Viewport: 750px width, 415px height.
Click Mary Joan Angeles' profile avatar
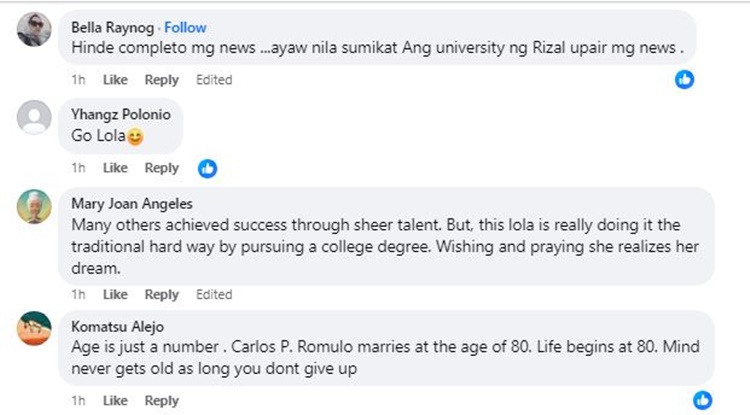pos(35,207)
